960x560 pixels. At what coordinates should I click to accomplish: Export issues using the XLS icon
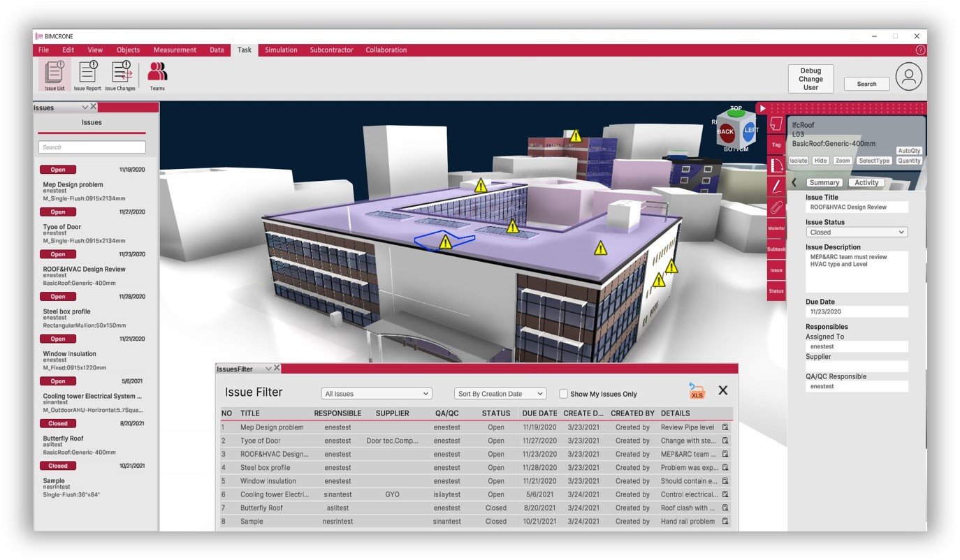697,391
